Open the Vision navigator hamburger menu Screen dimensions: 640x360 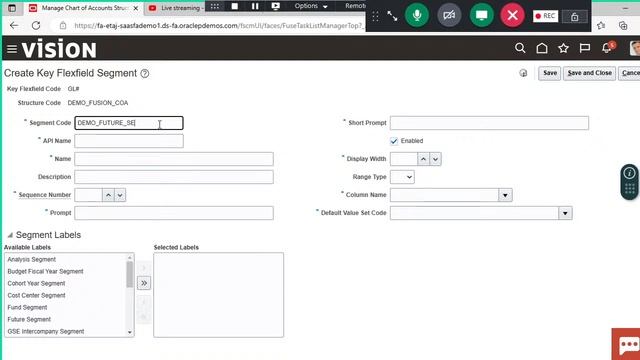tap(12, 49)
